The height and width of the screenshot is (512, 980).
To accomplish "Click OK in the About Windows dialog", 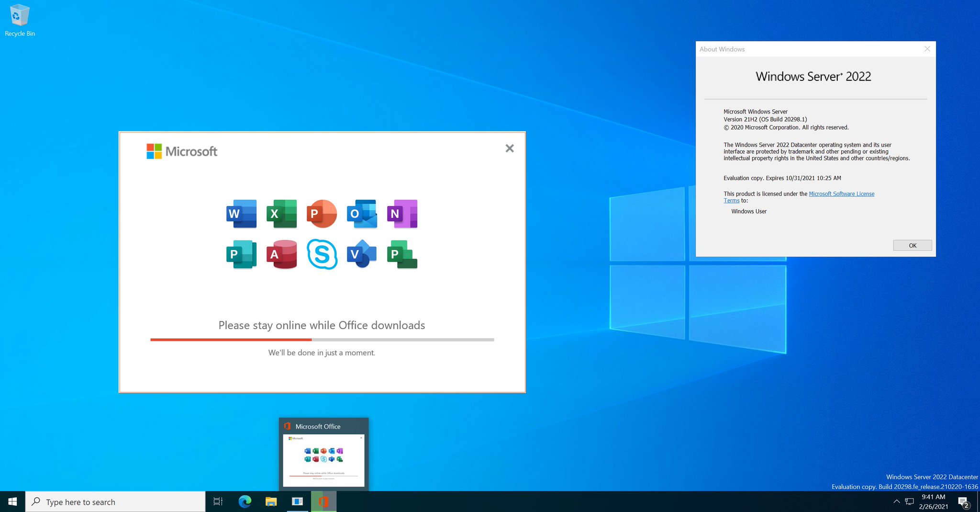I will [912, 245].
